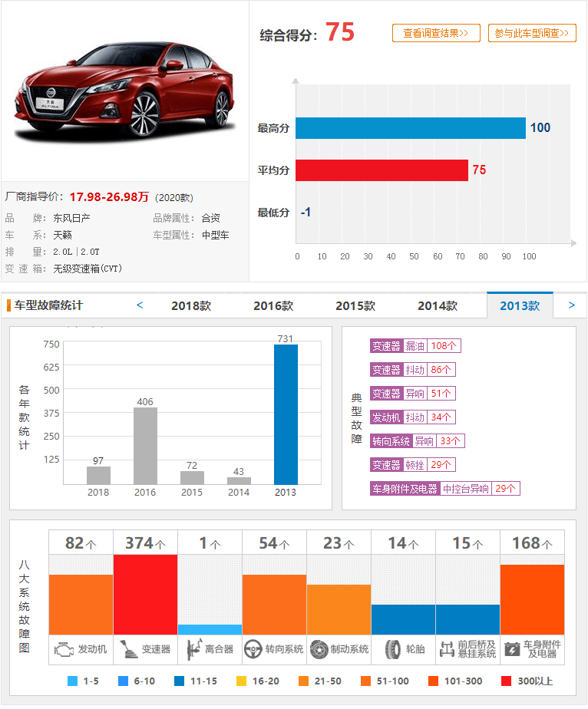Screen dimensions: 588x709
Task: Click the tire (轮胎) icon
Action: click(392, 649)
